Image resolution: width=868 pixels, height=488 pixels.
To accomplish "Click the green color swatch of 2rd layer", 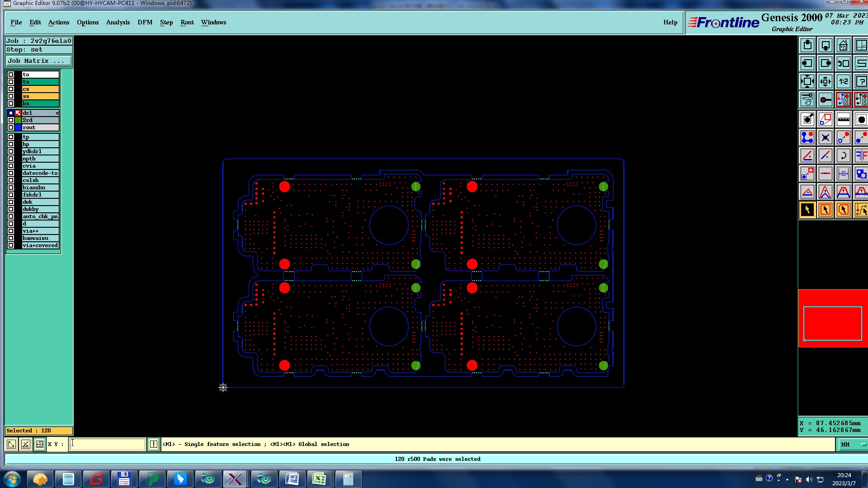I will [18, 120].
